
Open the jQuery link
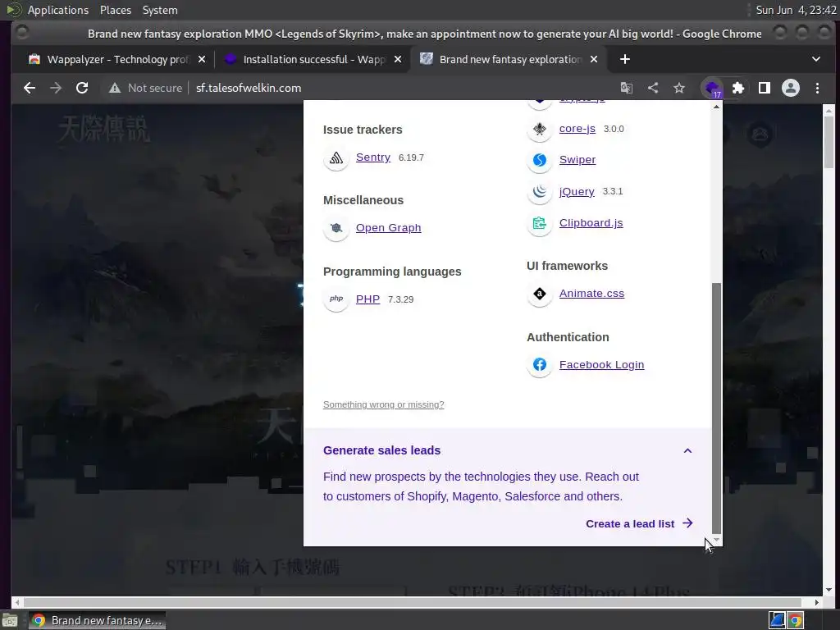pyautogui.click(x=577, y=191)
